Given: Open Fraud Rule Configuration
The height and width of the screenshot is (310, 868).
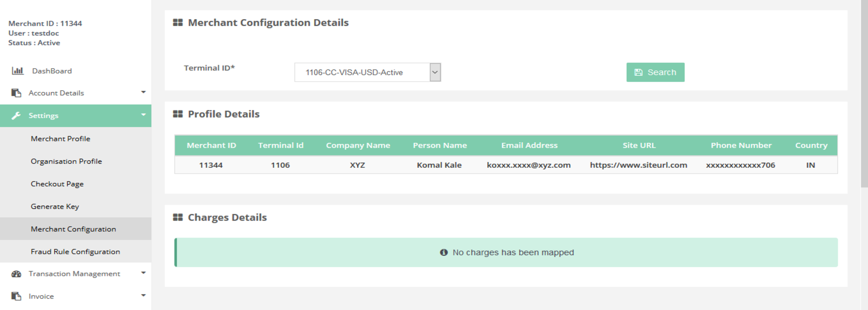Looking at the screenshot, I should pyautogui.click(x=75, y=252).
